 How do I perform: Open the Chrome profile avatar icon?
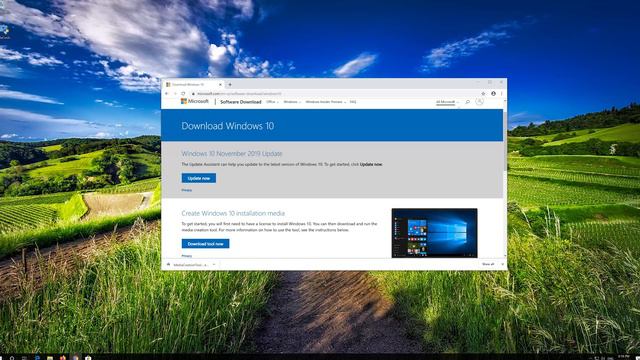click(x=493, y=93)
